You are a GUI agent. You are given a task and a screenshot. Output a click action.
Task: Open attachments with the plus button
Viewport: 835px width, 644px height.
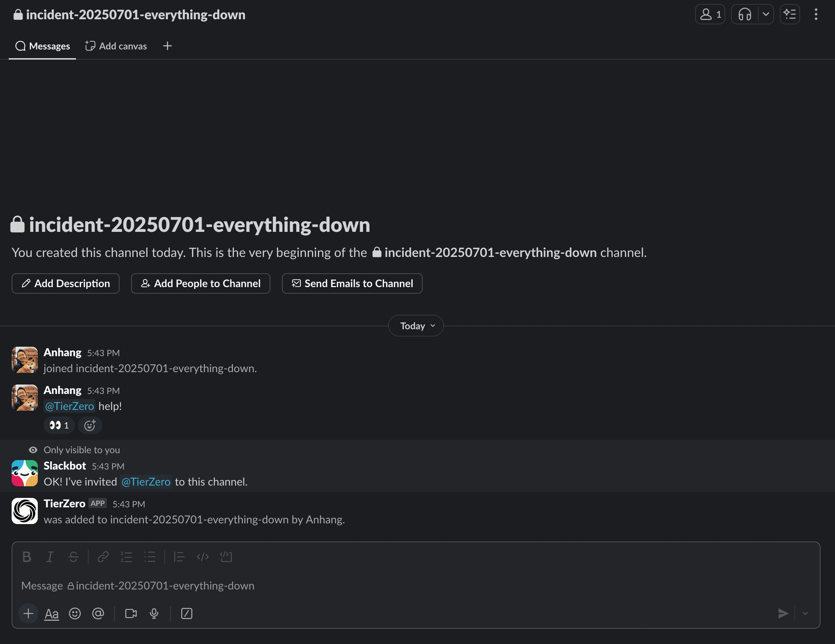[28, 613]
